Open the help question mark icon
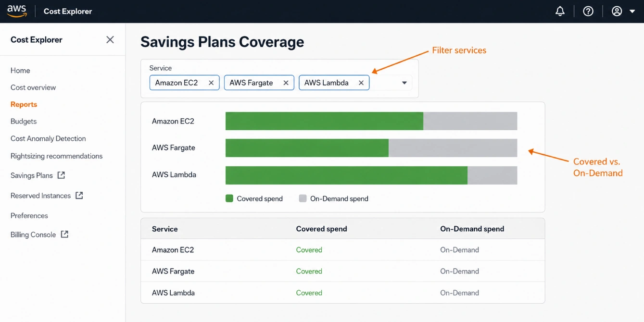 tap(588, 11)
